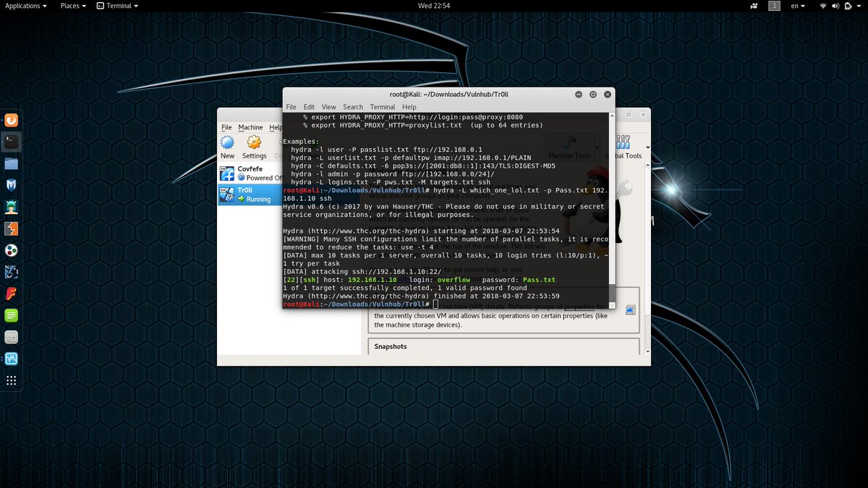The width and height of the screenshot is (868, 488).
Task: Select the Covfefe virtual machine
Action: click(250, 173)
